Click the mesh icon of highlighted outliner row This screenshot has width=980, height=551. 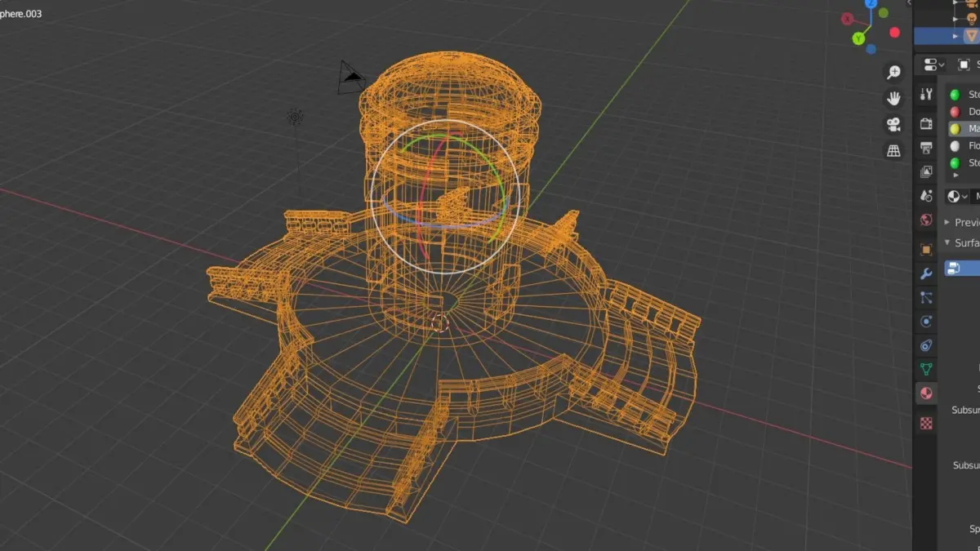click(x=971, y=36)
